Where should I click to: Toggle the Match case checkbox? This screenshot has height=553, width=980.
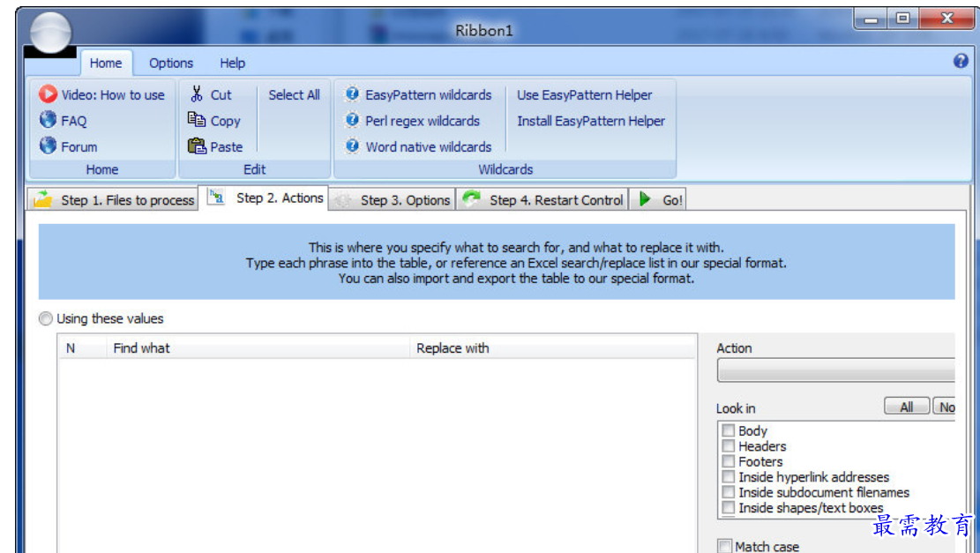724,546
